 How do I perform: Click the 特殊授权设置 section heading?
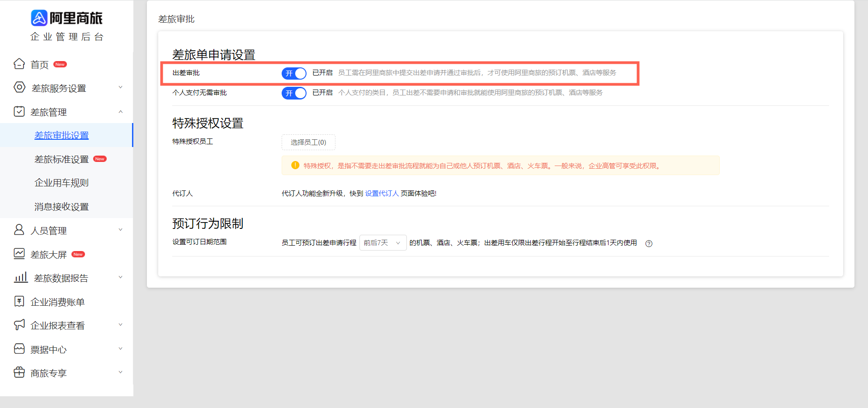208,123
